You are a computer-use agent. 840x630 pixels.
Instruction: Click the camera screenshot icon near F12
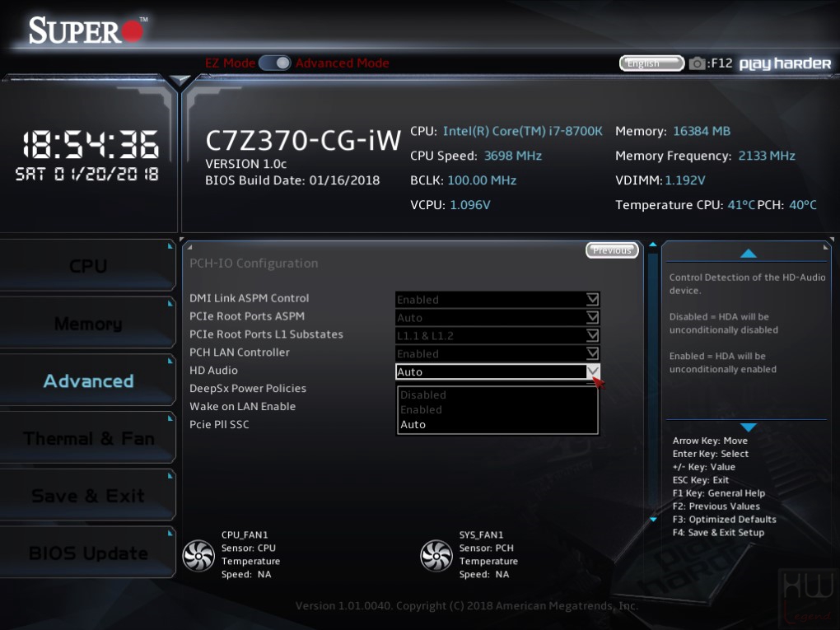point(697,63)
